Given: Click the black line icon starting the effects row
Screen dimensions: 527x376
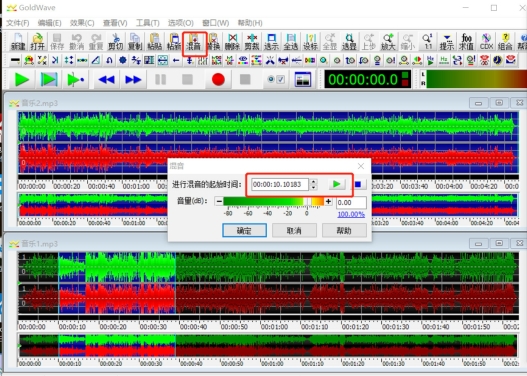Looking at the screenshot, I should tap(15, 60).
